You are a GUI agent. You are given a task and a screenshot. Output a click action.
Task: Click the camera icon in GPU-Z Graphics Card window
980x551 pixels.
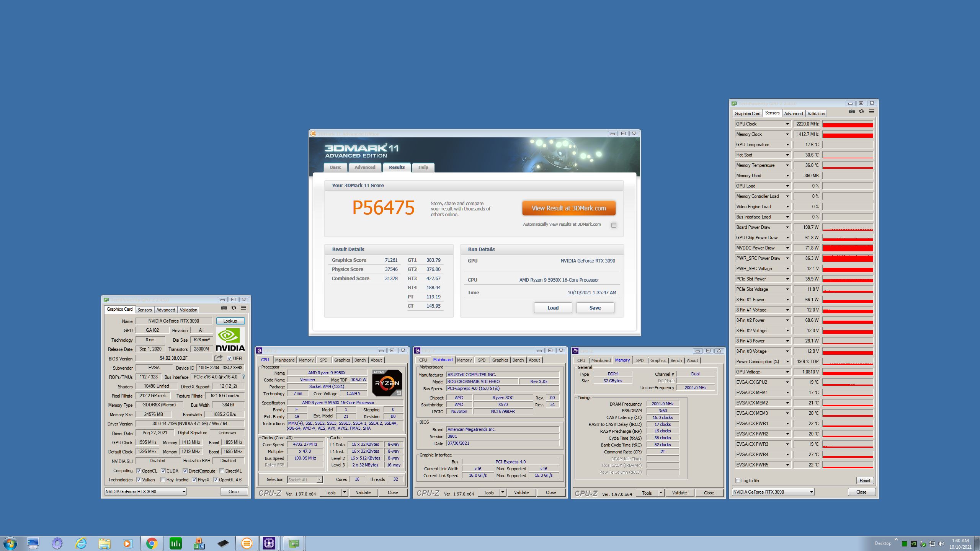click(x=224, y=308)
